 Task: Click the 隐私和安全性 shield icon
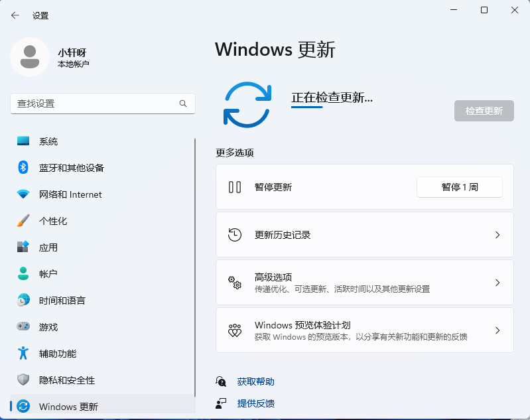point(23,380)
